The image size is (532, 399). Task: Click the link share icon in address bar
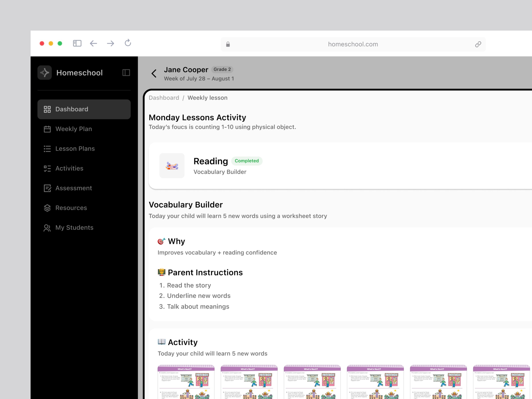[478, 44]
